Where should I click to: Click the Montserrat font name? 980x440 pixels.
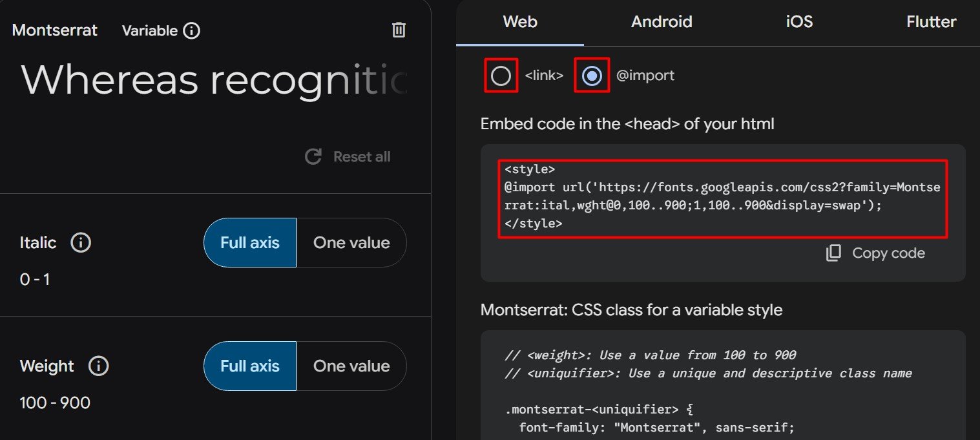55,30
